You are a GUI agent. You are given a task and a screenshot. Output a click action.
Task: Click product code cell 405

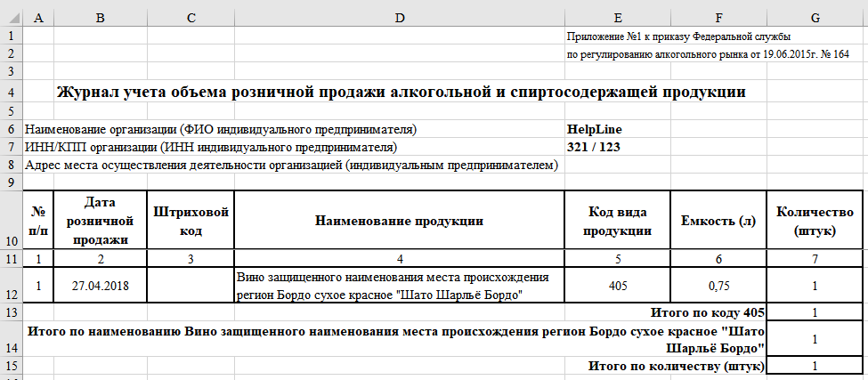coord(617,286)
